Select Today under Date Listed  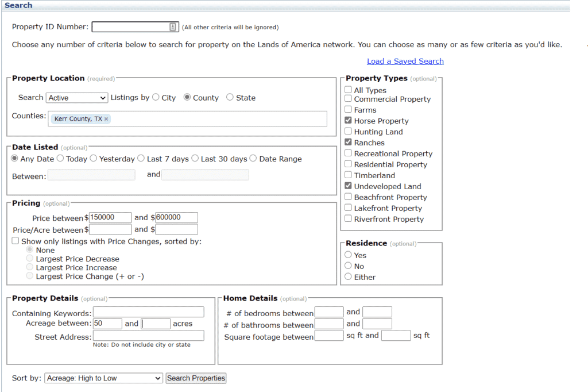[x=60, y=158]
